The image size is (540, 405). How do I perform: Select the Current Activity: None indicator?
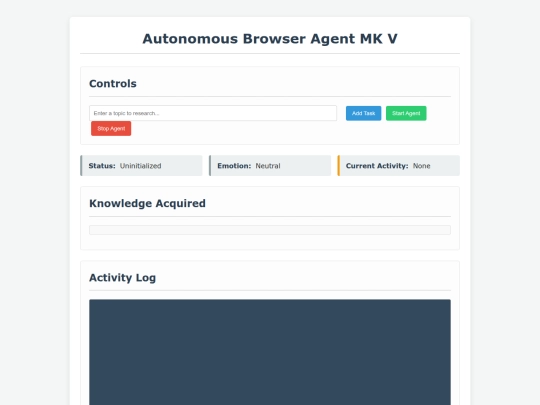[398, 166]
